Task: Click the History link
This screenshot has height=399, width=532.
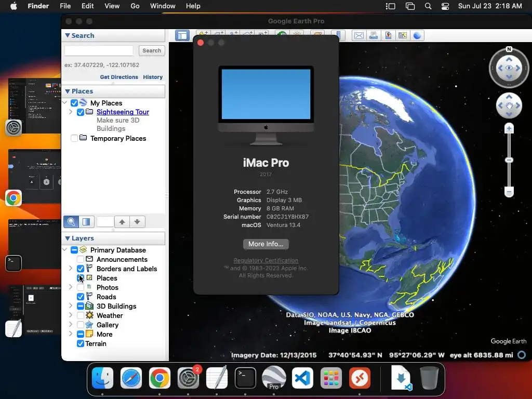Action: 153,77
